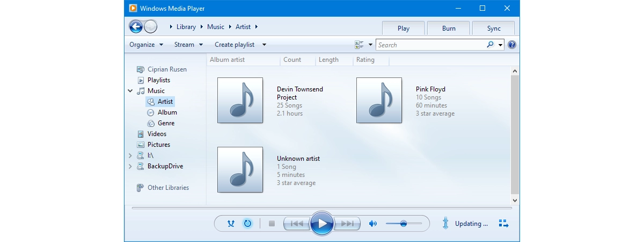Select BackupDrive in the sidebar
The image size is (644, 242).
(160, 166)
